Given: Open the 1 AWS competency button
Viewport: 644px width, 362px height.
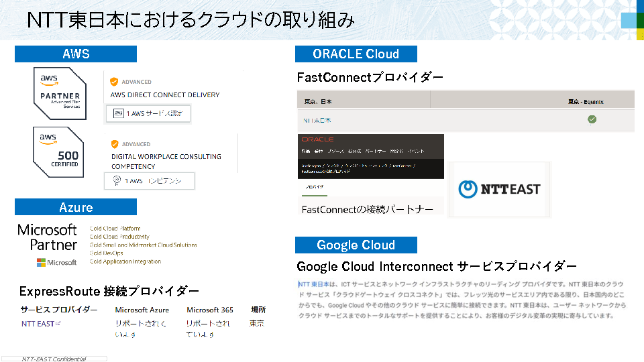Looking at the screenshot, I should click(x=149, y=181).
